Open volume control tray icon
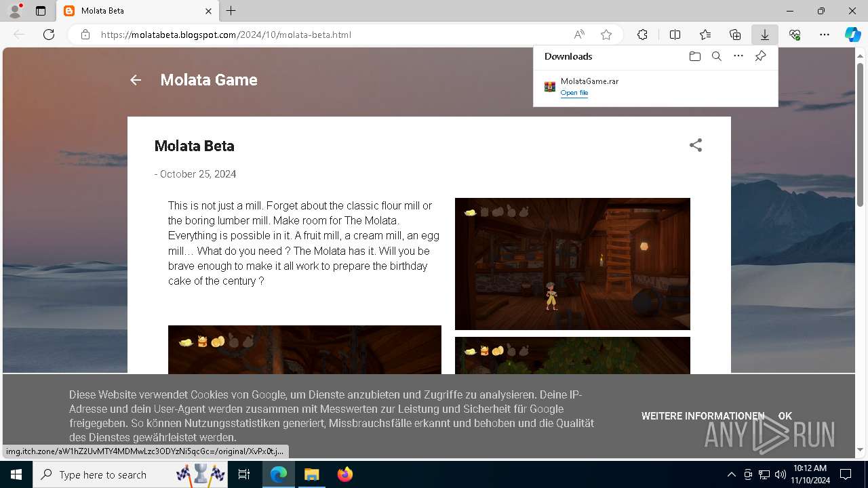 [780, 474]
